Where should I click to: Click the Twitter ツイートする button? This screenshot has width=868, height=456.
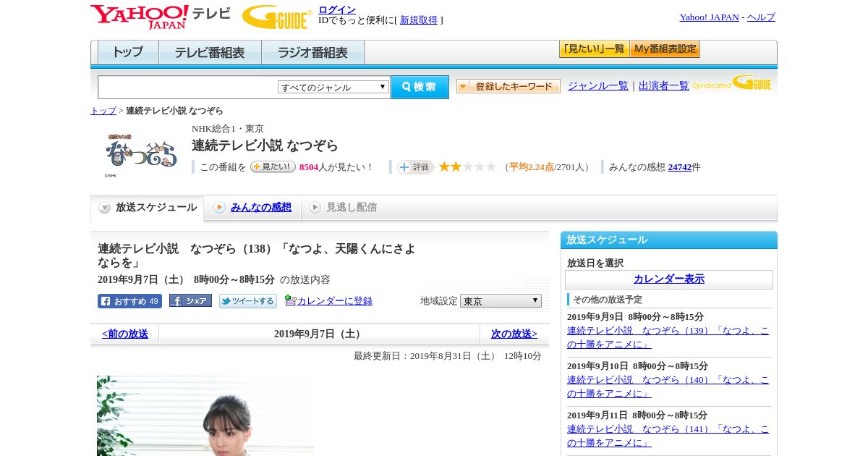click(248, 301)
